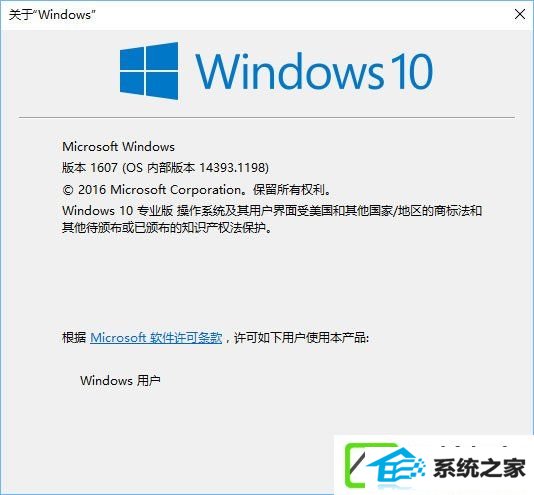Close the About Windows dialog
This screenshot has height=495, width=534.
[520, 14]
